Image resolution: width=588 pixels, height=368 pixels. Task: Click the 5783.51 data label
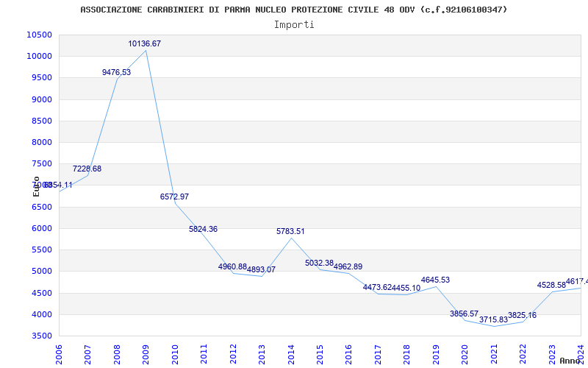(290, 231)
